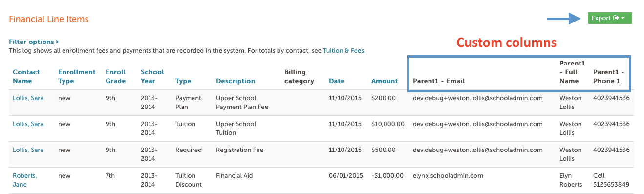Open Roberts, Jane contact record
This screenshot has height=194, width=644.
pyautogui.click(x=25, y=180)
